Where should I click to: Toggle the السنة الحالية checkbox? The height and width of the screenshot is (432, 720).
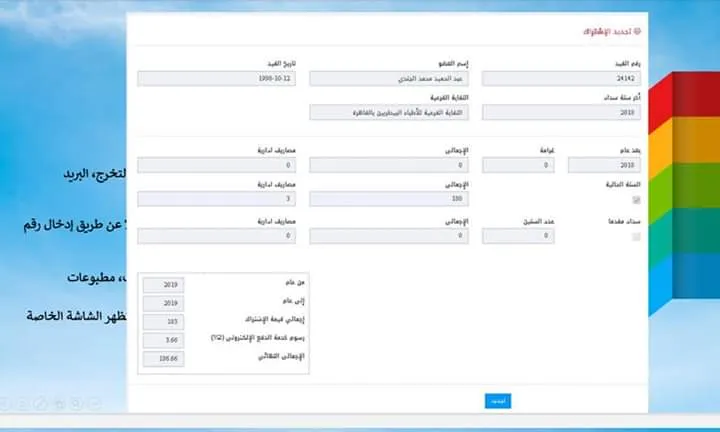tap(635, 200)
